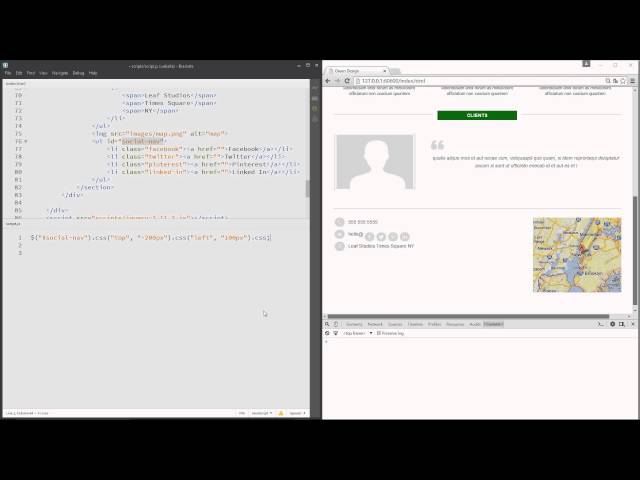This screenshot has height=480, width=640.
Task: Reload the page in the browser
Action: [x=347, y=81]
